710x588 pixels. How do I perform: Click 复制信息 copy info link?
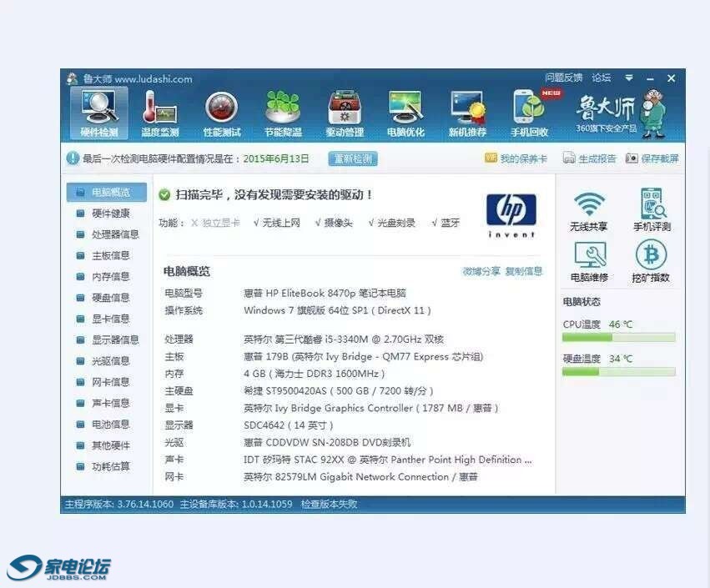(x=524, y=271)
